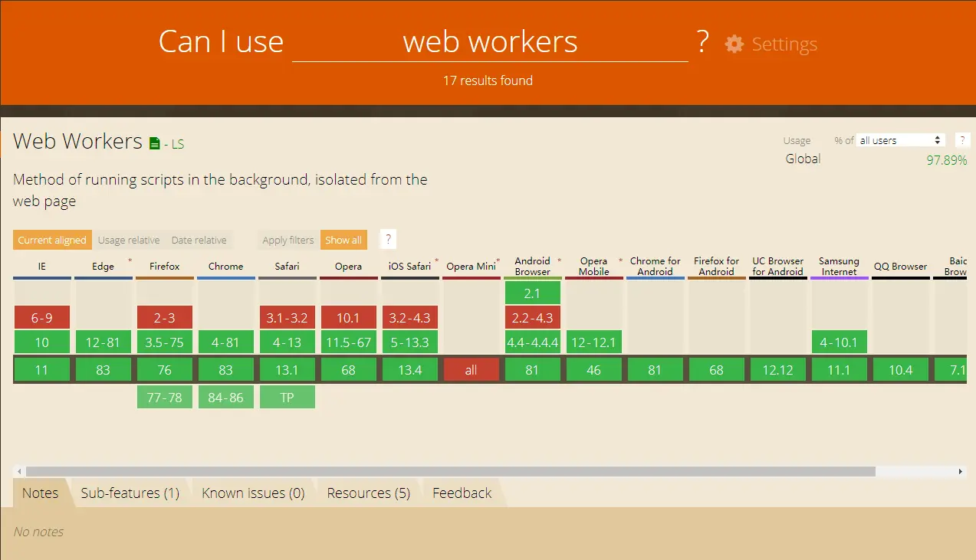Select Current aligned view mode
The image size is (976, 560).
pyautogui.click(x=52, y=240)
